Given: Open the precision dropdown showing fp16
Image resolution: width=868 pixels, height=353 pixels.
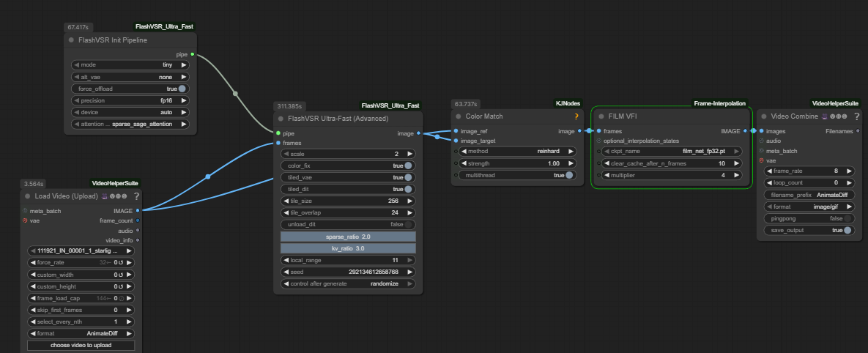Looking at the screenshot, I should point(130,100).
